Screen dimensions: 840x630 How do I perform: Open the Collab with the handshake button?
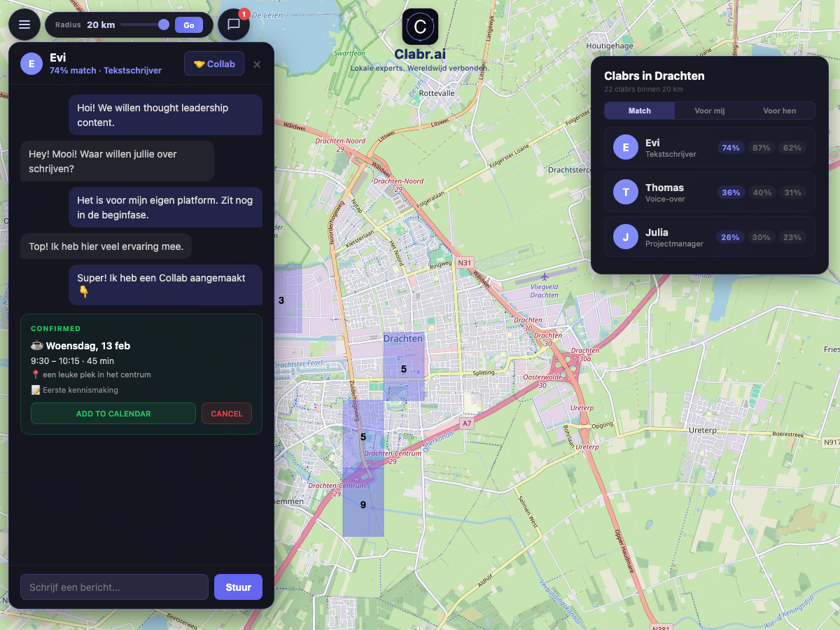[213, 63]
